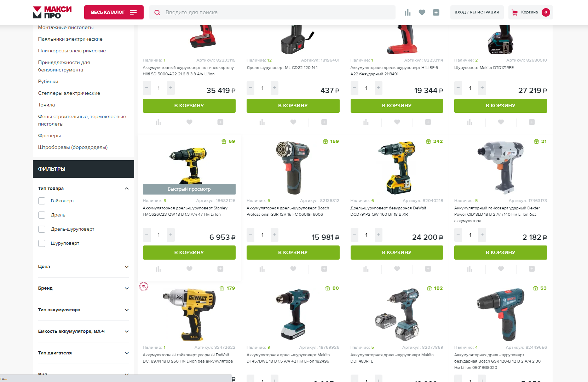Check the Дрель filter
Image resolution: width=588 pixels, height=382 pixels.
click(42, 215)
